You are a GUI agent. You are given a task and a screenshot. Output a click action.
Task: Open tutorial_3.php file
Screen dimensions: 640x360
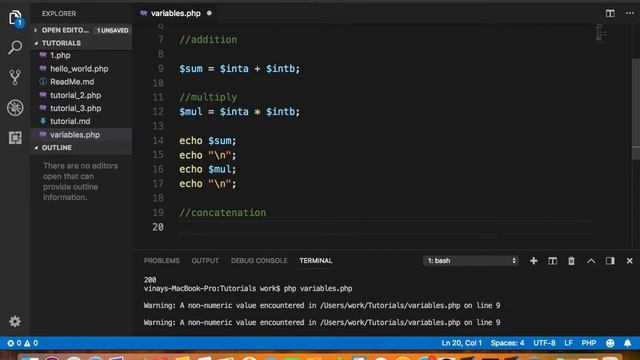(76, 108)
